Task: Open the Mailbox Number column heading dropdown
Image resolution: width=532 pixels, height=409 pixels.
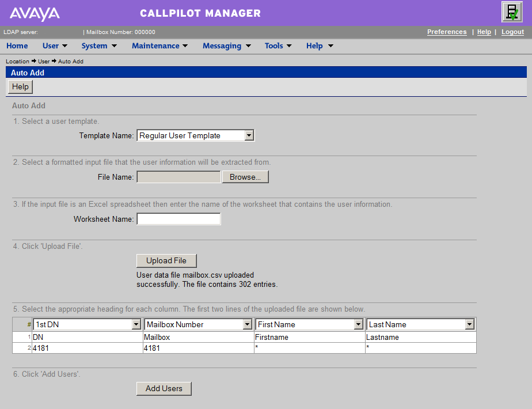Action: [x=199, y=324]
